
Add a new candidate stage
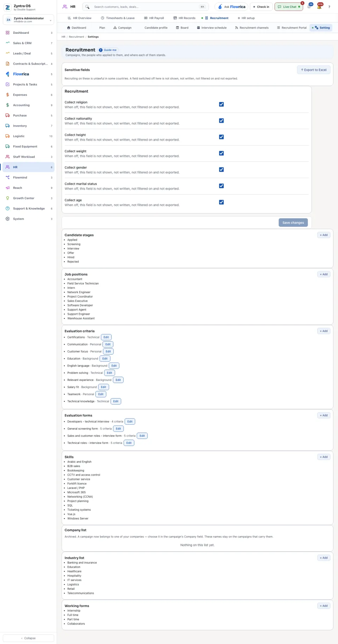(324, 235)
